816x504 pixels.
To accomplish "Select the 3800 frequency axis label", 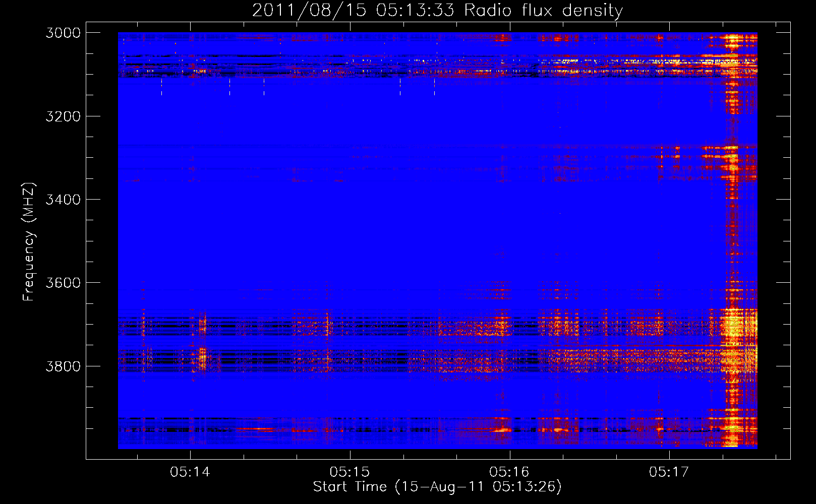I will point(63,366).
